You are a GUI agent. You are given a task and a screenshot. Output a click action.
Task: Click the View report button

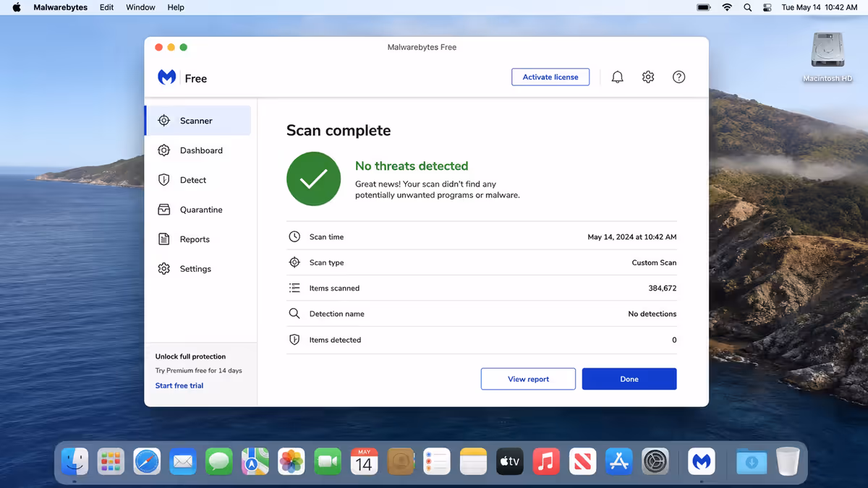pos(528,379)
